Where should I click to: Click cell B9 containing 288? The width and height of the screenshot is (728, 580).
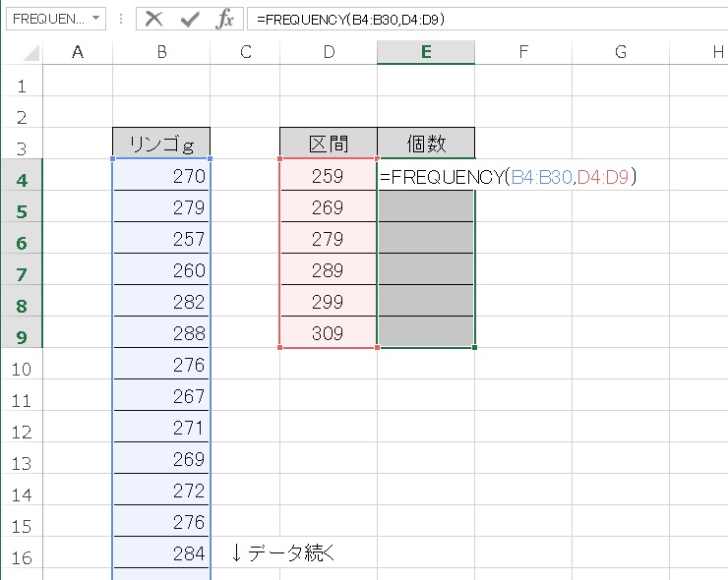pos(161,332)
